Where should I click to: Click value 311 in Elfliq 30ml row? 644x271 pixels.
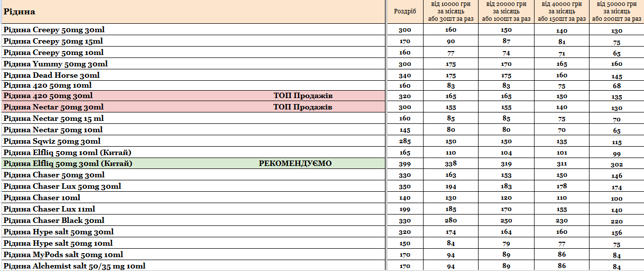561,164
